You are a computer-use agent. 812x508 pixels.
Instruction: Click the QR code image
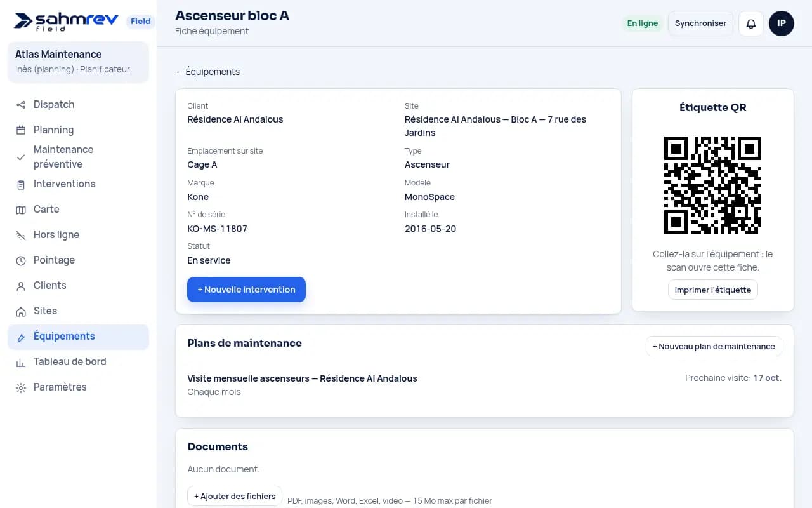712,185
